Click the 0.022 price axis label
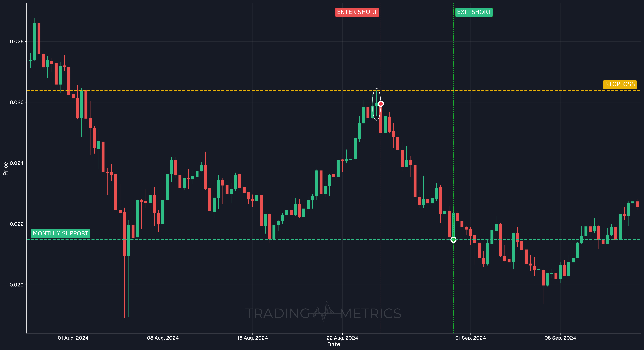Viewport: 644px width, 350px height. [17, 224]
